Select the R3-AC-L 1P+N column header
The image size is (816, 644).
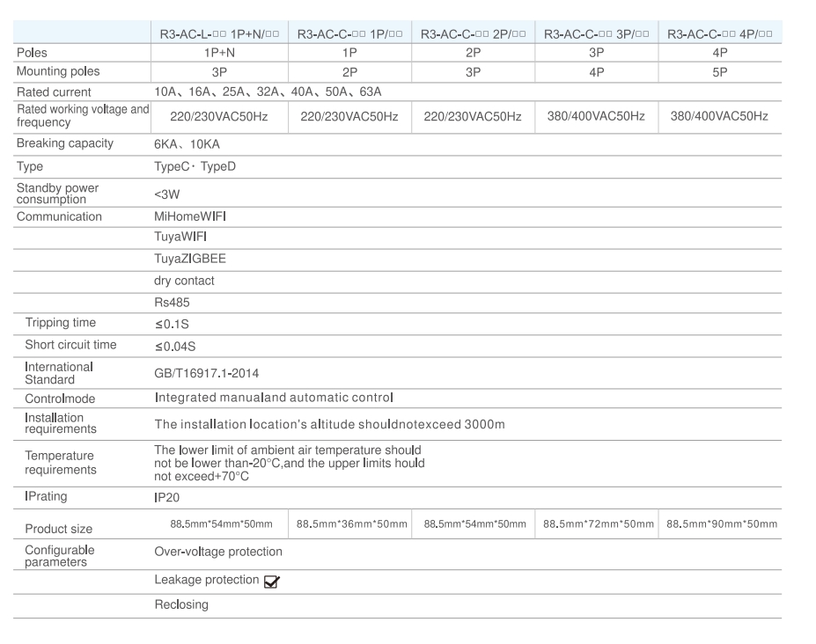coord(219,34)
